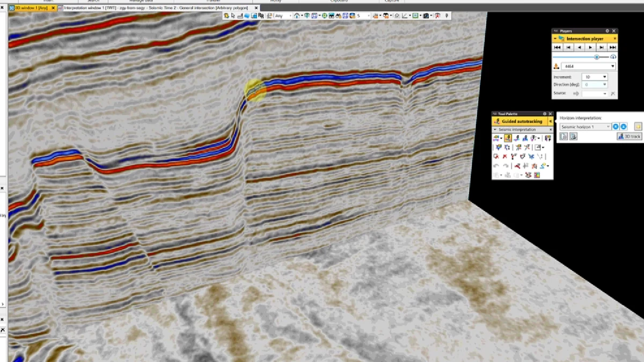Click the Undo arrow in Tool Palette
Screen dimensions: 644x362
(x=496, y=166)
